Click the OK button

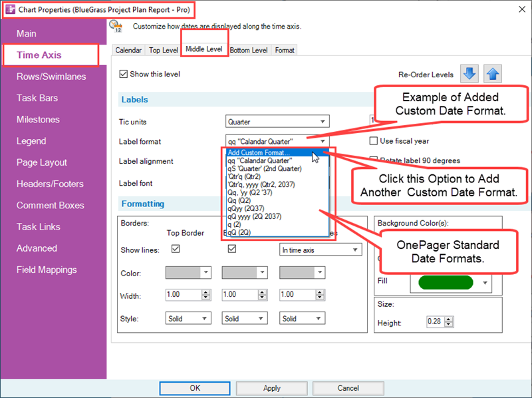click(195, 388)
